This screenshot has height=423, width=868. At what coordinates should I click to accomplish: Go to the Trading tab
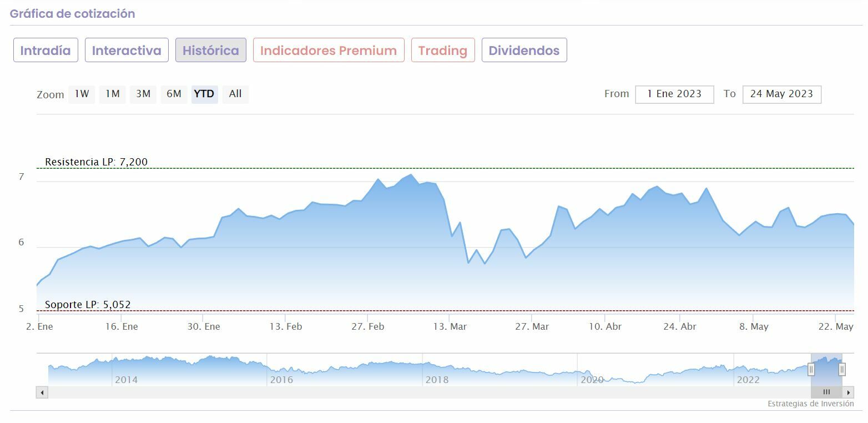point(443,51)
